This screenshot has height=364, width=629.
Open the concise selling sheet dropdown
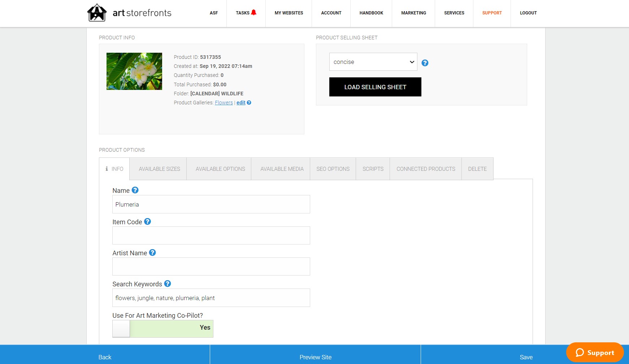(373, 62)
